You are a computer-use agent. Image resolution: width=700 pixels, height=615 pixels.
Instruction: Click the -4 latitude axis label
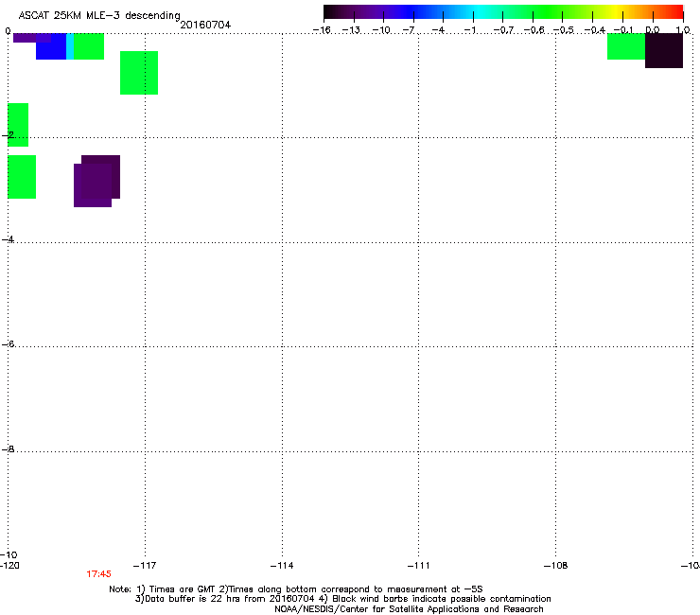coord(8,239)
